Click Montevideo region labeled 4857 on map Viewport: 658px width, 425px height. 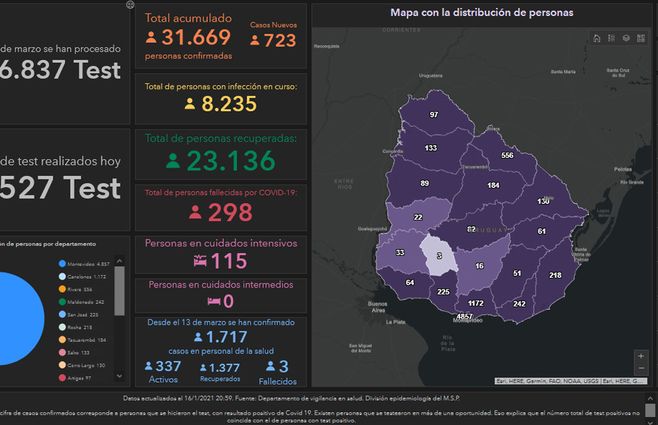coord(464,316)
